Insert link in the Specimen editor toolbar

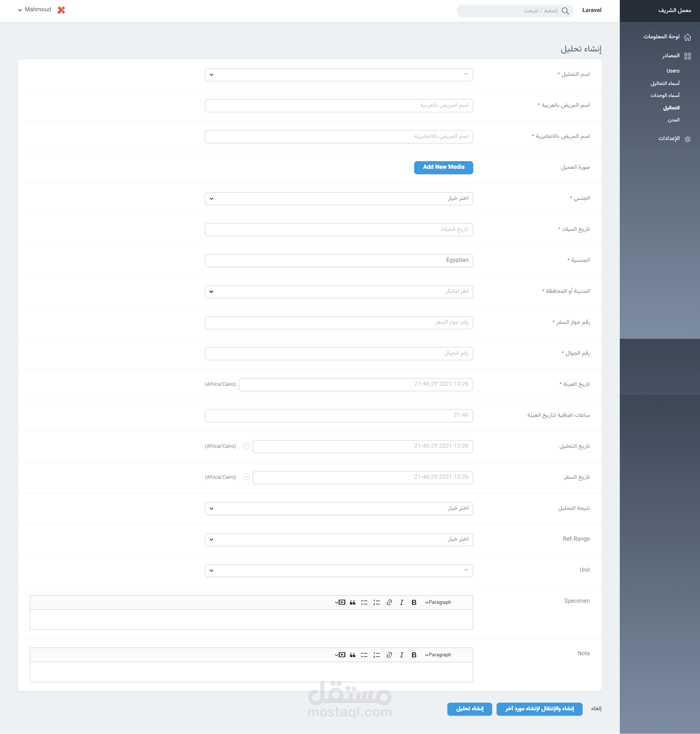point(389,602)
